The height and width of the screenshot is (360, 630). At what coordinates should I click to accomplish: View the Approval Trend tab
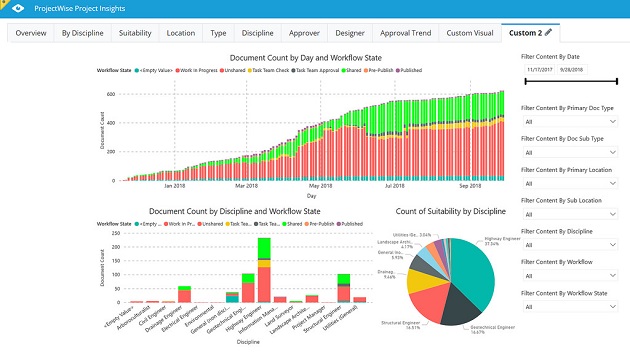[405, 33]
